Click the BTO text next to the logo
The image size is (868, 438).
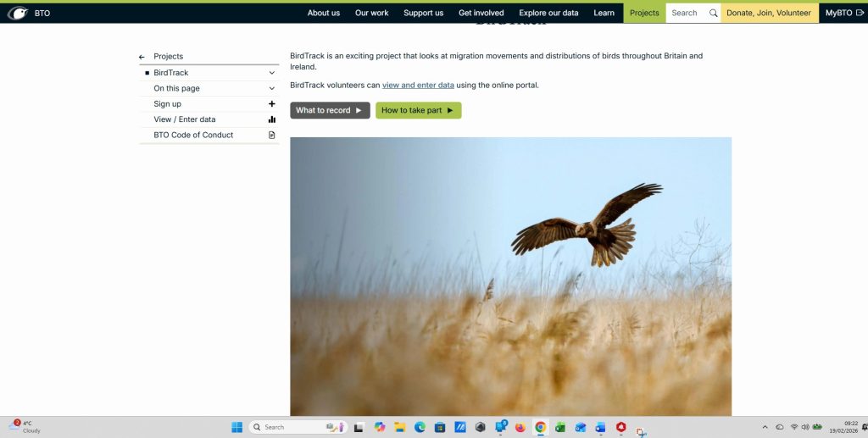[42, 14]
